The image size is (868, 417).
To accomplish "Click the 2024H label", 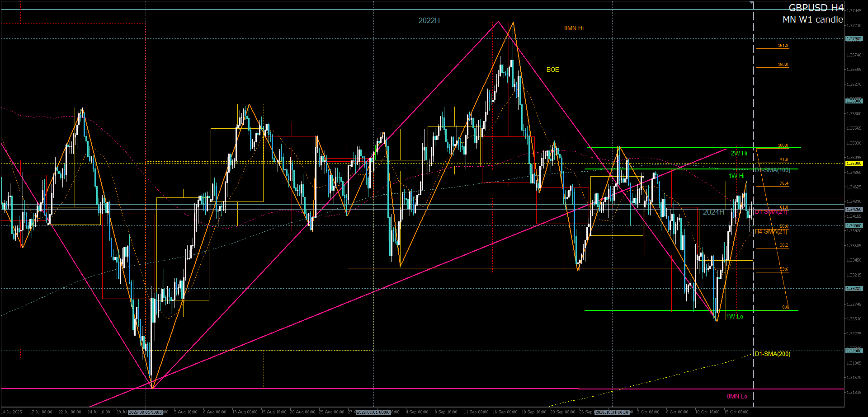I will tap(713, 212).
